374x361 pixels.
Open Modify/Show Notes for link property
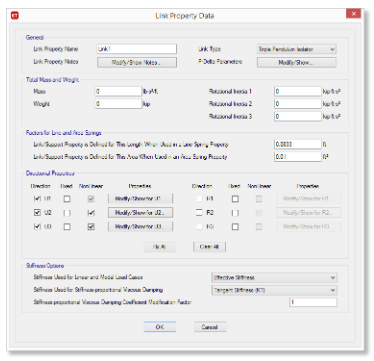tap(137, 62)
